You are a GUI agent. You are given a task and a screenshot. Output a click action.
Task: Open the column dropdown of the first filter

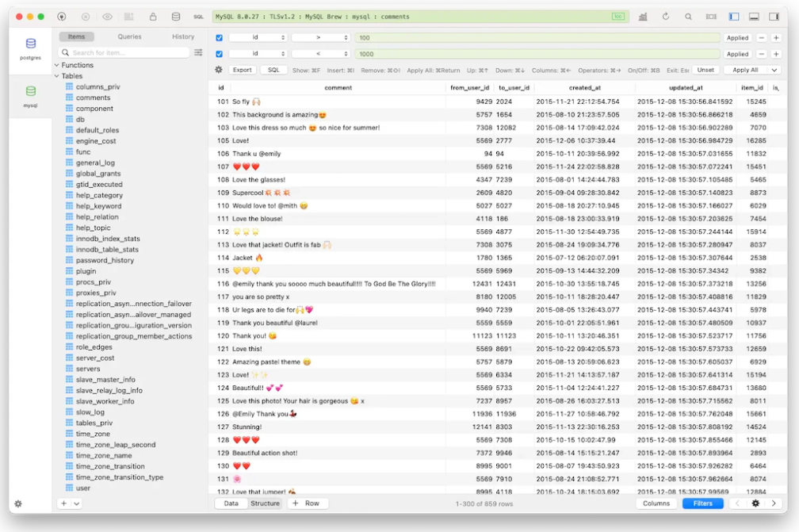(258, 38)
